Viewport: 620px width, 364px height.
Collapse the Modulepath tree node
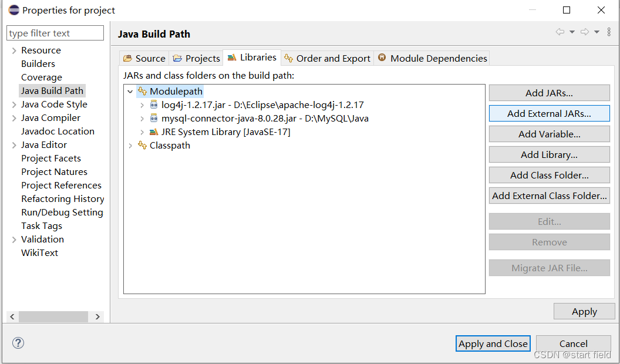[131, 91]
